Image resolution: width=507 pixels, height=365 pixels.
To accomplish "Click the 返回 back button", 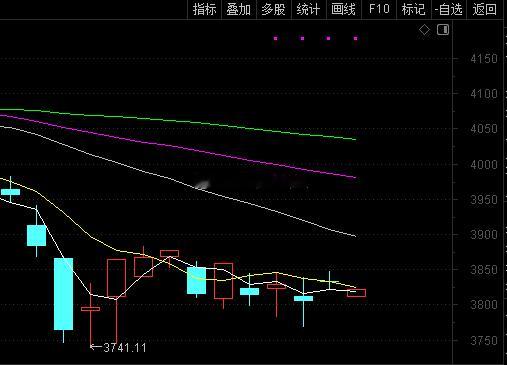I will click(485, 9).
